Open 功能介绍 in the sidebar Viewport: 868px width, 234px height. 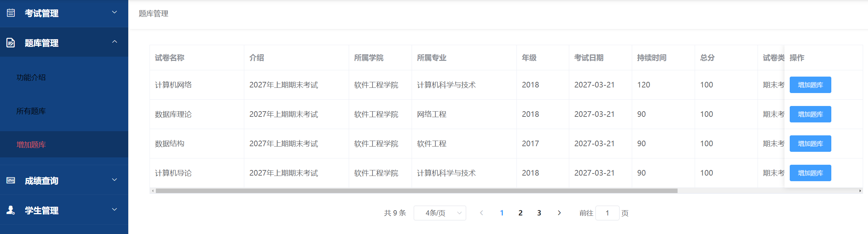[31, 77]
